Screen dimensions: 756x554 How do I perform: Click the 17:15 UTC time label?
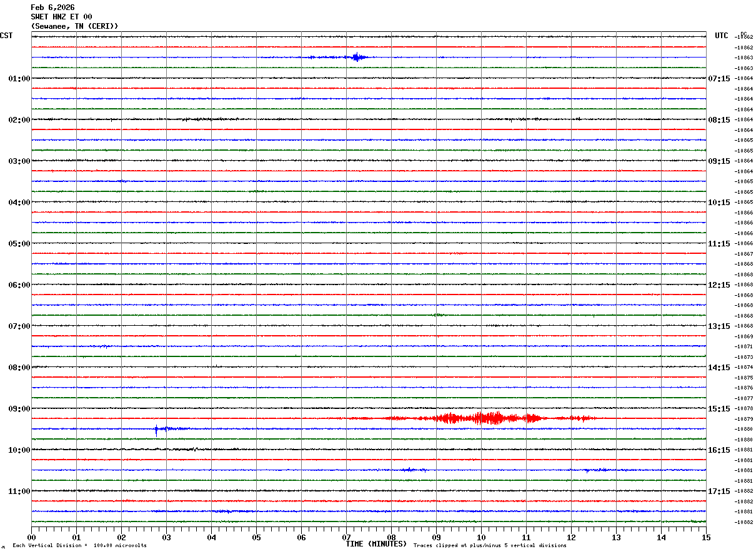[719, 491]
